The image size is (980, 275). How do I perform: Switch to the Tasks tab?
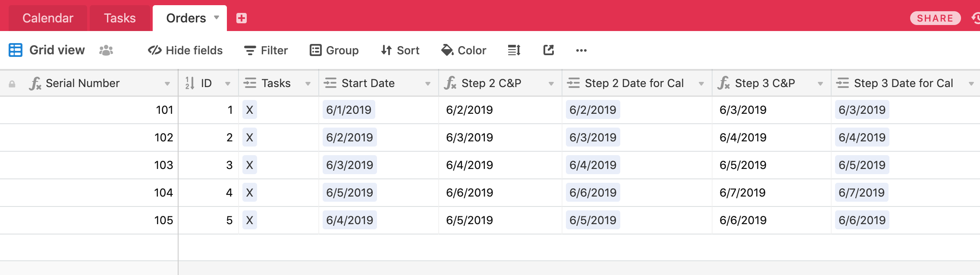(x=120, y=18)
